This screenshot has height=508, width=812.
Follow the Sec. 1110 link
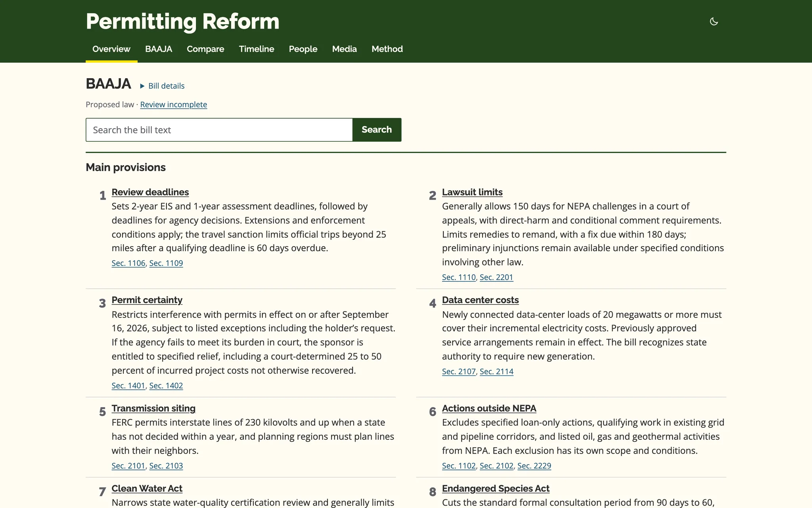459,277
